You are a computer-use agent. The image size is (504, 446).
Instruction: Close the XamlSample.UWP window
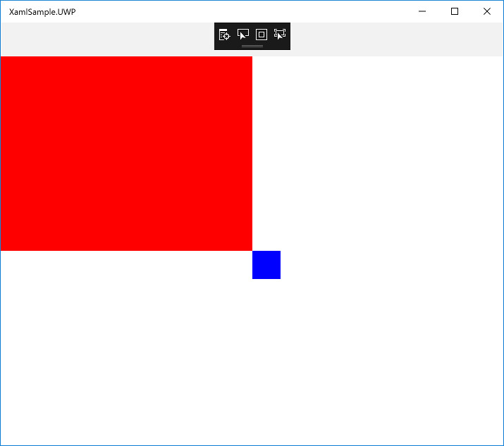point(487,11)
